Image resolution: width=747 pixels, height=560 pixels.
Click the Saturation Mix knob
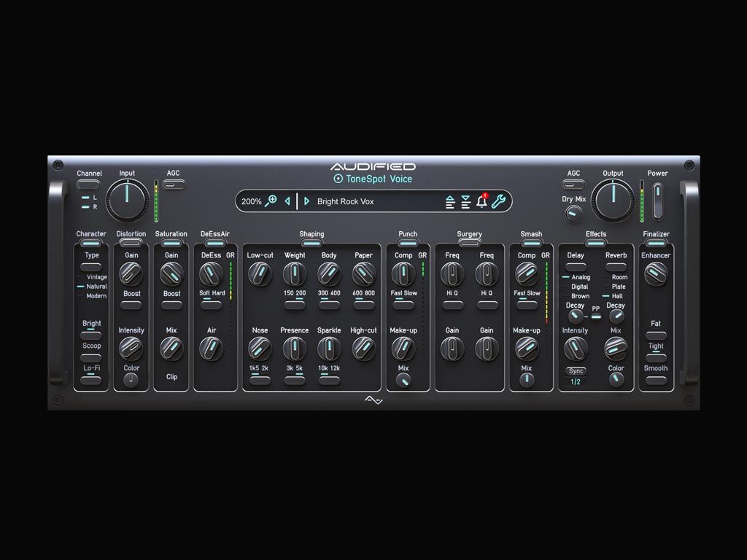[171, 349]
